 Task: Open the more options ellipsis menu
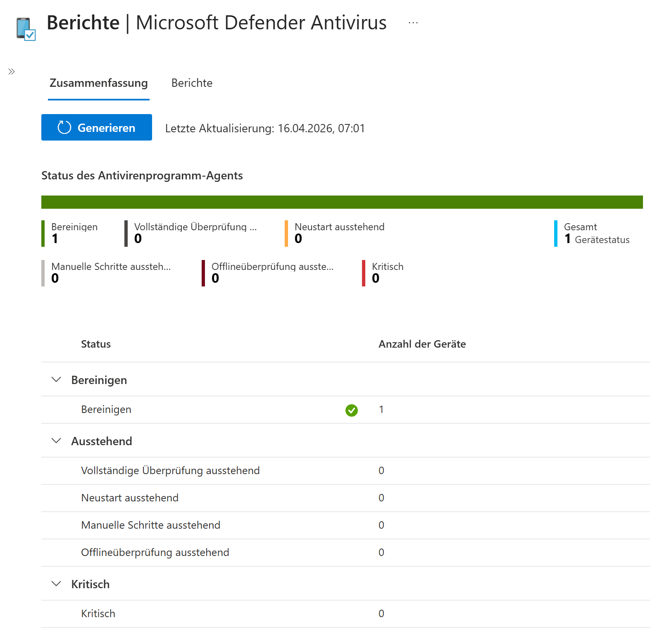(x=413, y=23)
